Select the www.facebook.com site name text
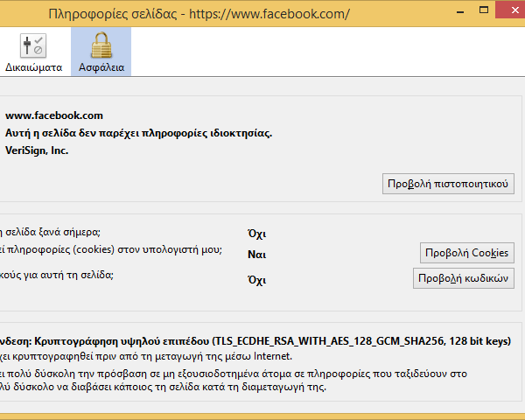Image resolution: width=525 pixels, height=420 pixels. tap(54, 115)
